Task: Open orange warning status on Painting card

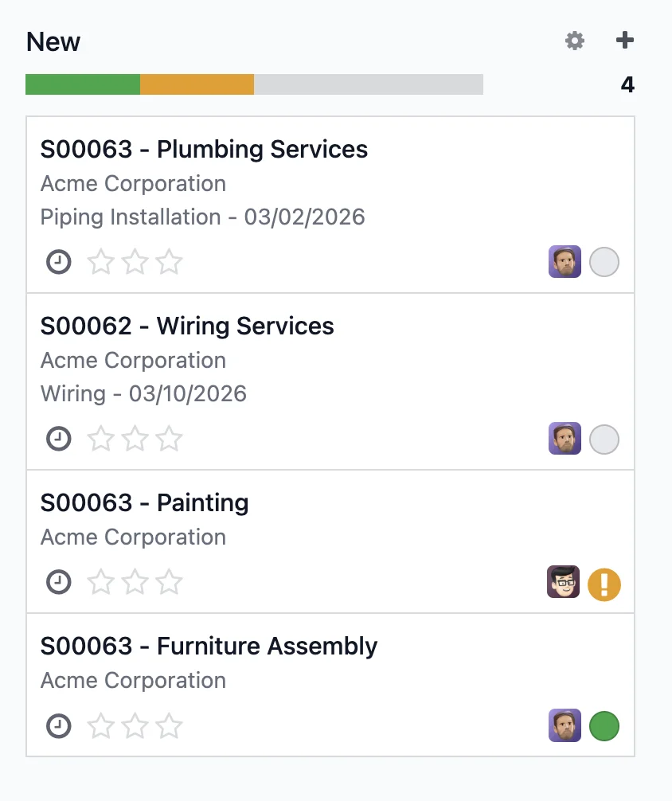Action: click(604, 584)
